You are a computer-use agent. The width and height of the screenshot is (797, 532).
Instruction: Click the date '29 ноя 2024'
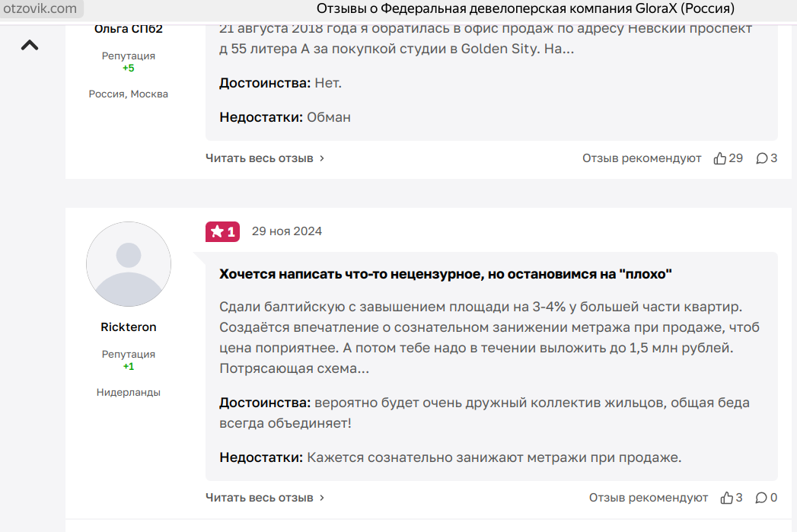[287, 231]
